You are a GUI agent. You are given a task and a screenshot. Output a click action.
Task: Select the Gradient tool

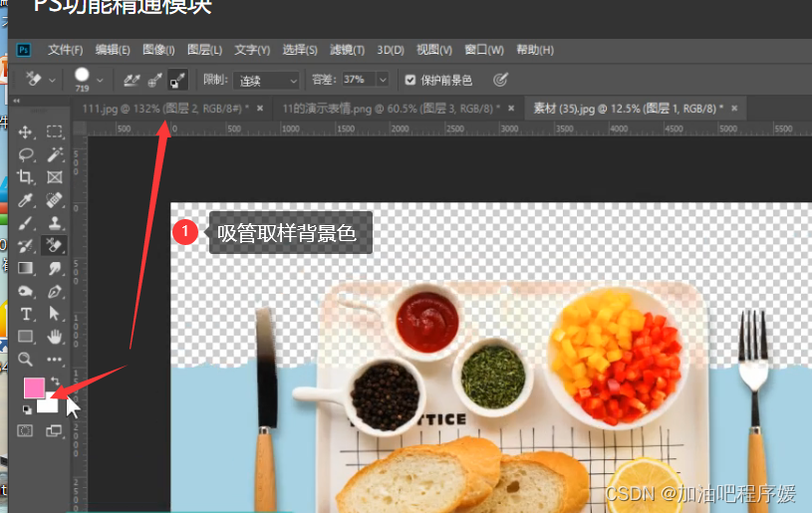(25, 268)
